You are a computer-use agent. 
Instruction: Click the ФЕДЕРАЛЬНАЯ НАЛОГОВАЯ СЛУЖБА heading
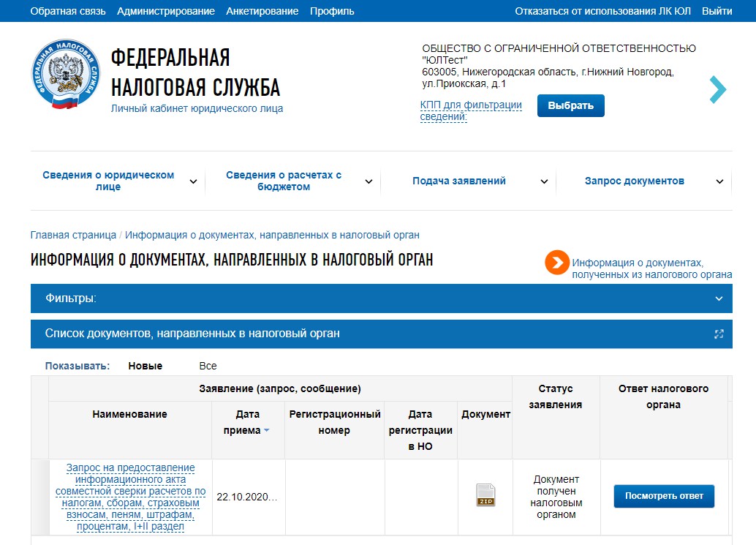[195, 72]
